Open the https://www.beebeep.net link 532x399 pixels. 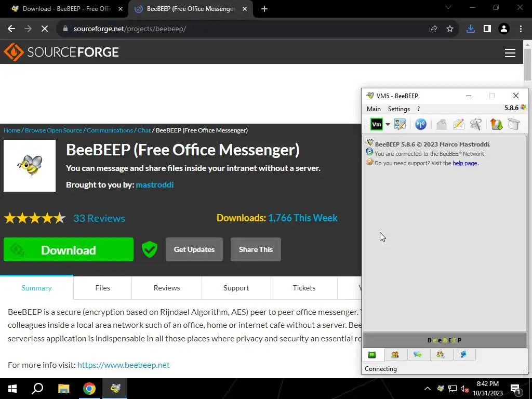point(124,365)
